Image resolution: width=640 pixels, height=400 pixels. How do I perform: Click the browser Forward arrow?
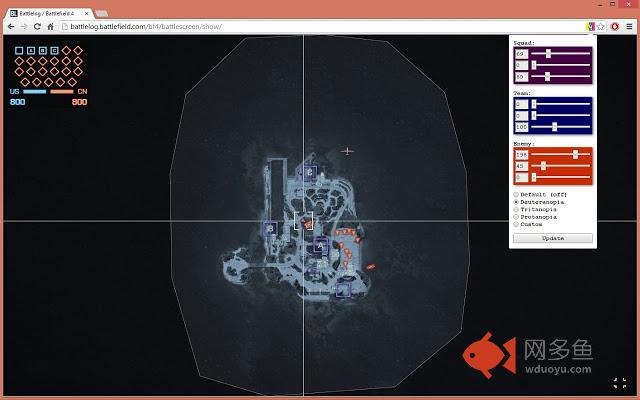click(24, 27)
